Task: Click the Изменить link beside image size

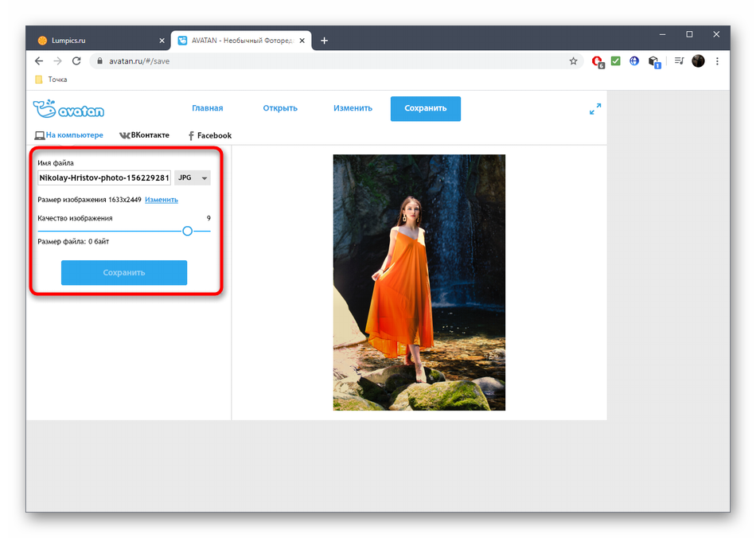Action: coord(162,200)
